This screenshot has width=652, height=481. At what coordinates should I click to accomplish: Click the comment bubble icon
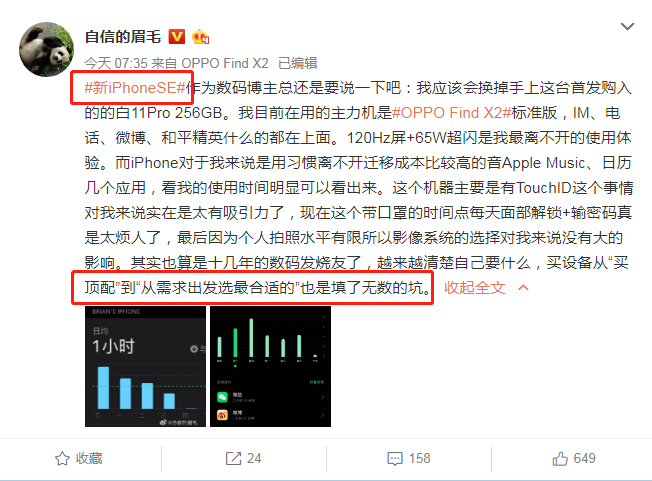[x=395, y=459]
